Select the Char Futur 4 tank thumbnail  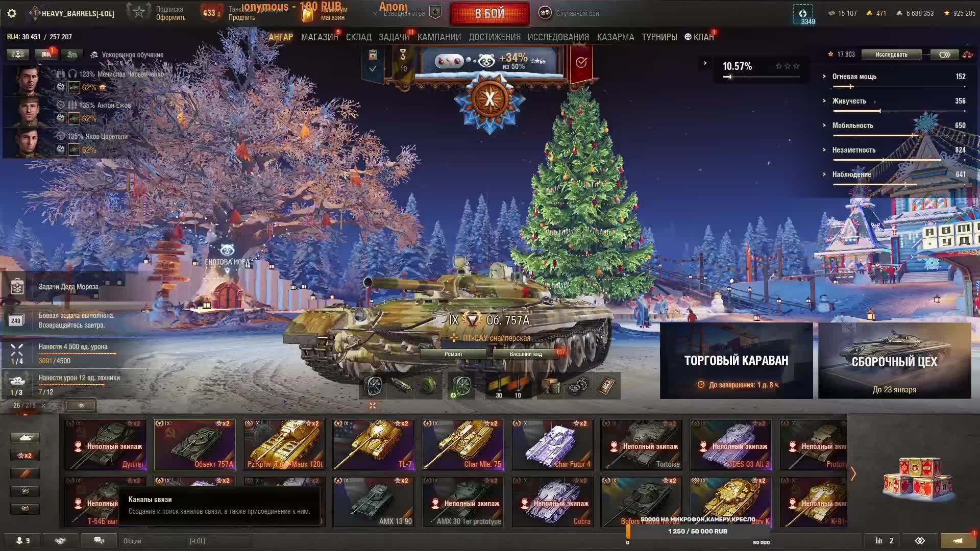click(552, 445)
